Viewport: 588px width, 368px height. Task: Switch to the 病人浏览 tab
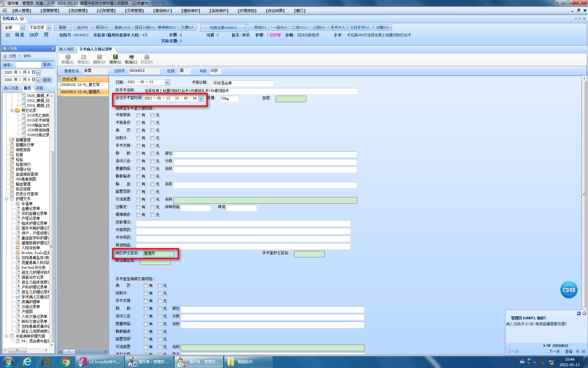(66, 49)
